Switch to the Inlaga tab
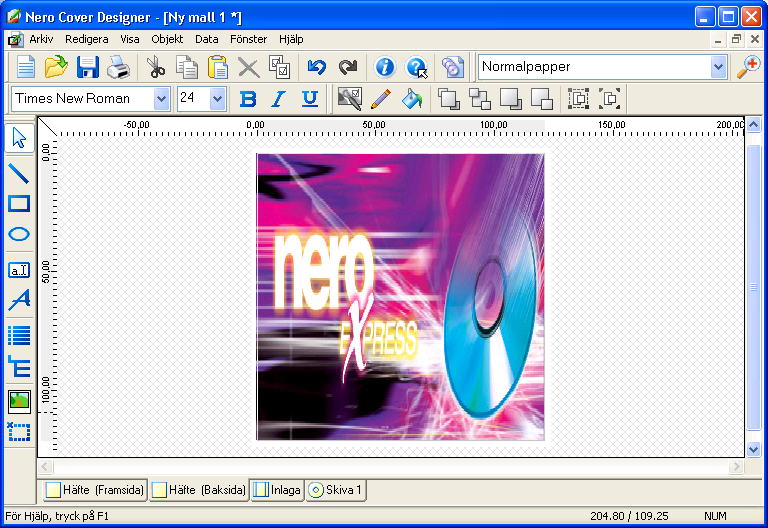 pyautogui.click(x=277, y=490)
